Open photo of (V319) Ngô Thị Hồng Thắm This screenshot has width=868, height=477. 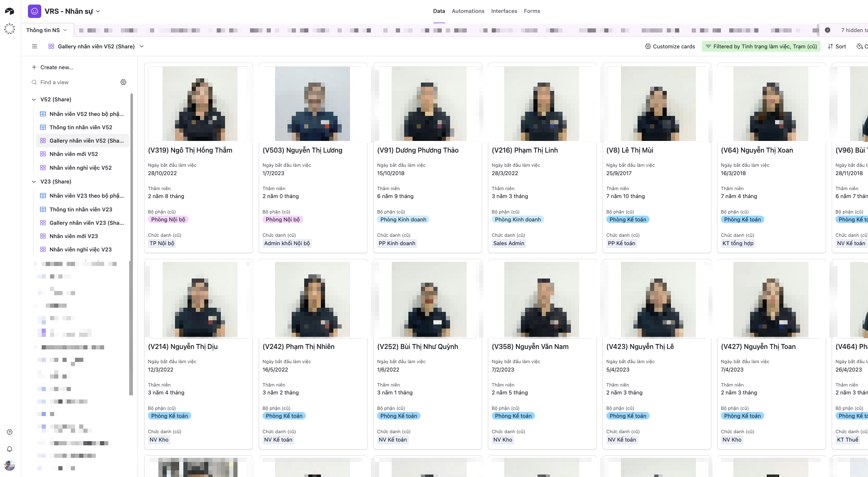pos(200,104)
